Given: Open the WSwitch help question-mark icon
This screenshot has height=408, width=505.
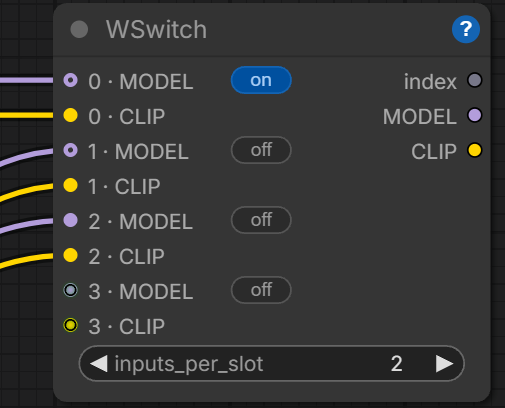Looking at the screenshot, I should pyautogui.click(x=466, y=29).
